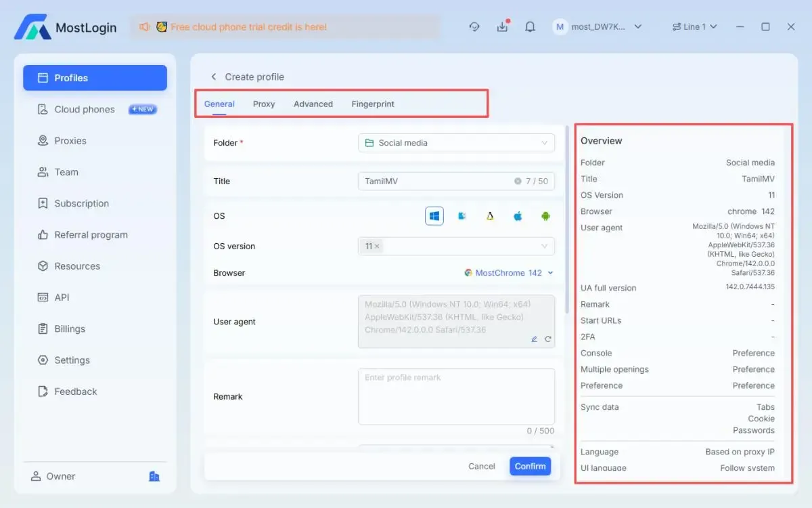Click into the Remark text area
Screen dimensions: 812x508
pos(456,396)
